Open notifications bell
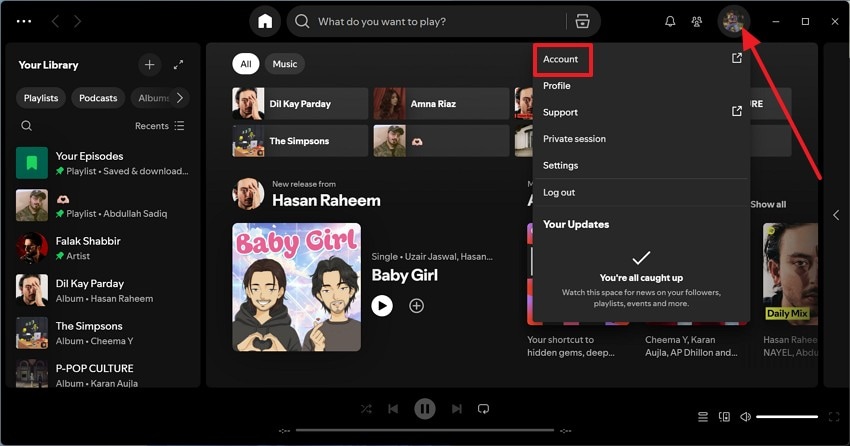850x446 pixels. pos(670,21)
